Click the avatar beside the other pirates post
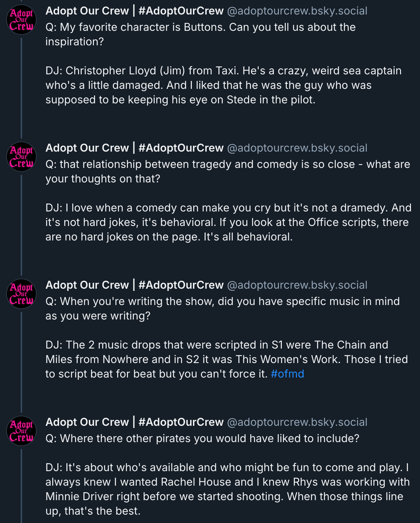The image size is (420, 523). coord(21,431)
